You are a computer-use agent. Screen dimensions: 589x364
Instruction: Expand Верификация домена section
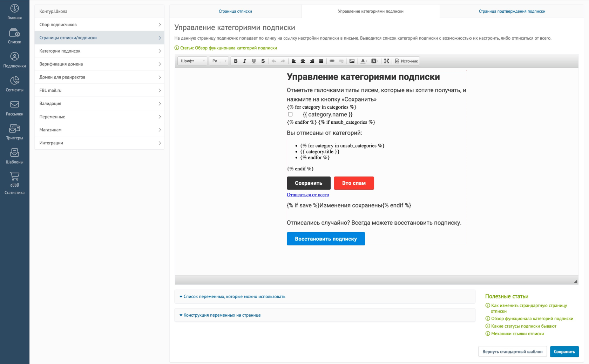pos(99,64)
